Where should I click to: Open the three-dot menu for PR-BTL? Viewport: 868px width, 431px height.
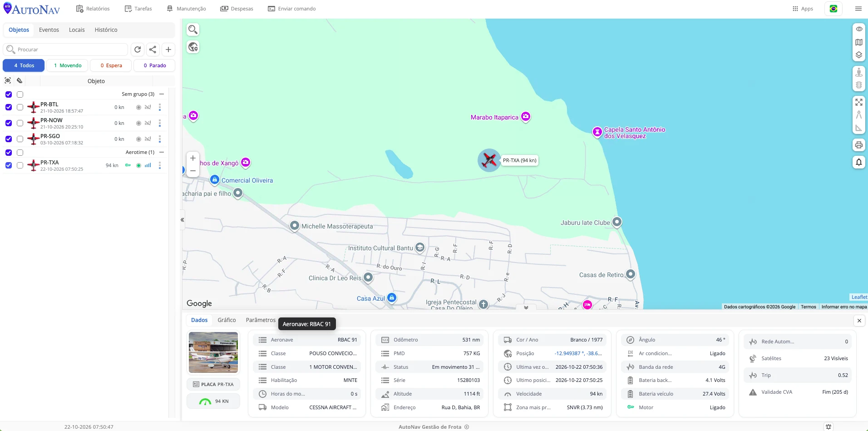159,107
